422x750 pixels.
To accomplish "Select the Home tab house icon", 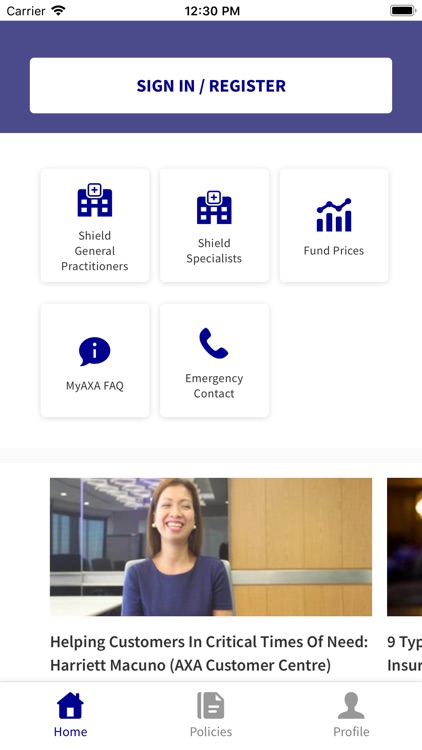I will 70,706.
